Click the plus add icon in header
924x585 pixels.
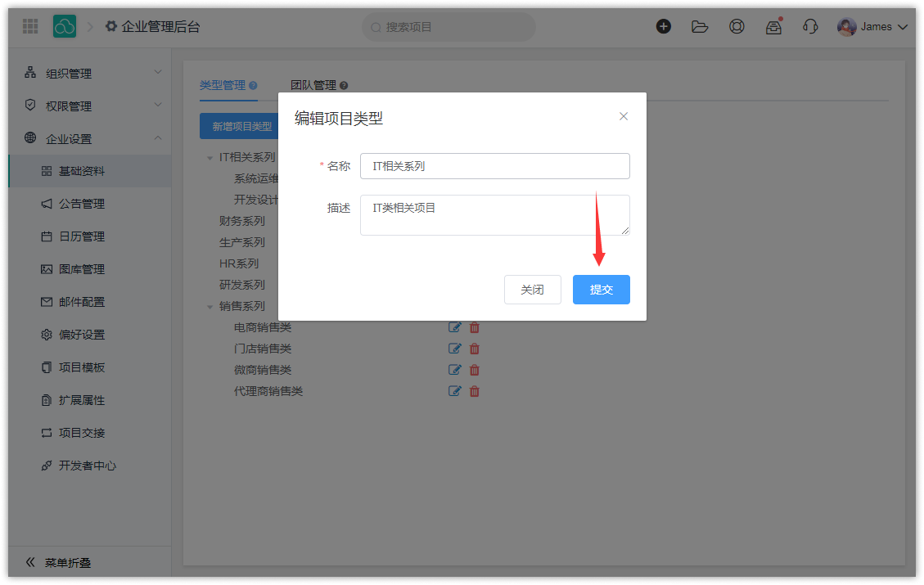pos(664,26)
